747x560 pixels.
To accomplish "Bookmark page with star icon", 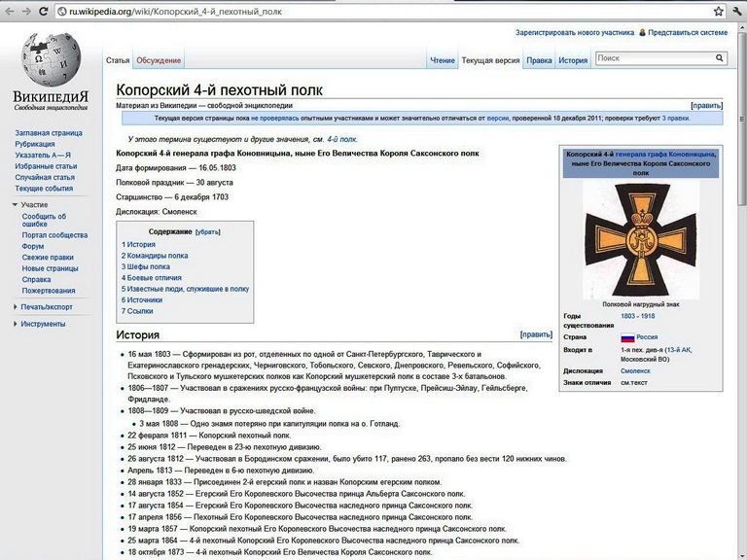I will pos(718,11).
